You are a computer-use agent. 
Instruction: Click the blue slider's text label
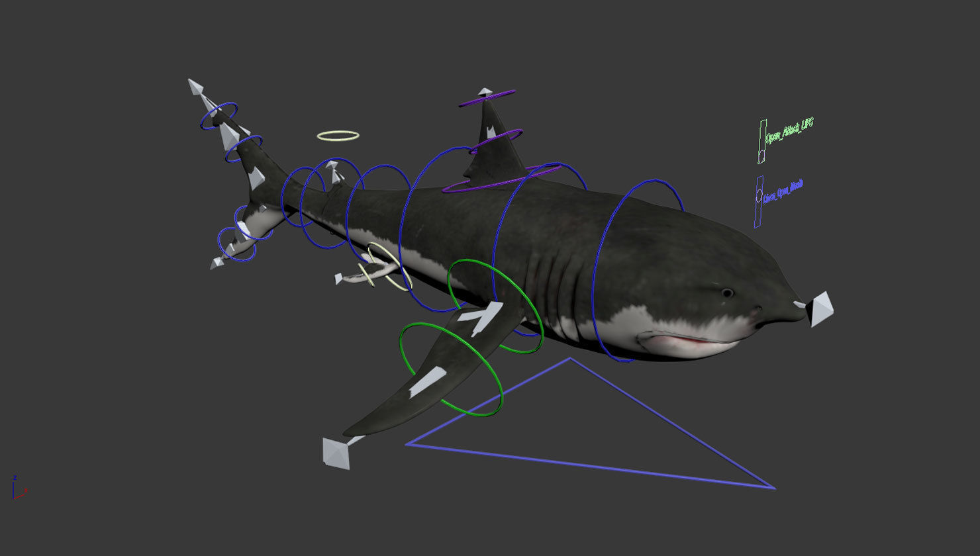tap(783, 191)
